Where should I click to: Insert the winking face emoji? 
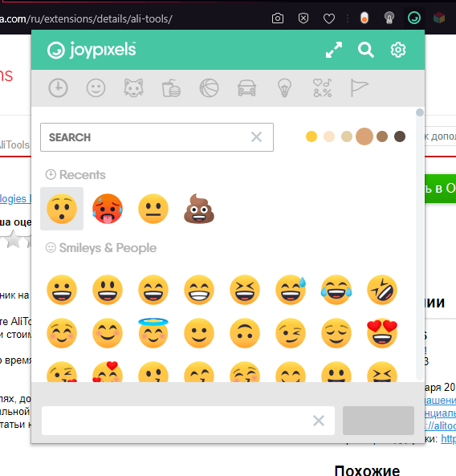coord(291,333)
